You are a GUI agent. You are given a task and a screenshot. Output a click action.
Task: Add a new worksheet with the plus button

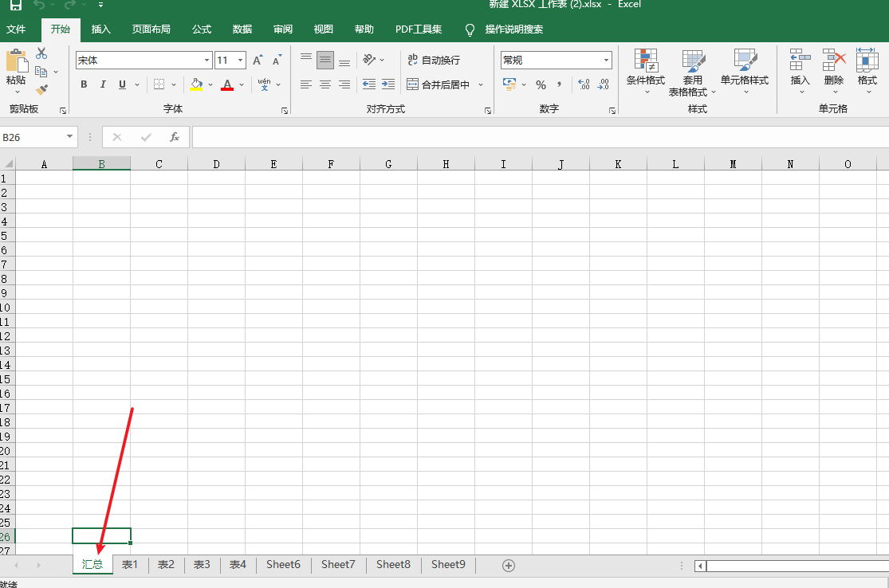508,564
